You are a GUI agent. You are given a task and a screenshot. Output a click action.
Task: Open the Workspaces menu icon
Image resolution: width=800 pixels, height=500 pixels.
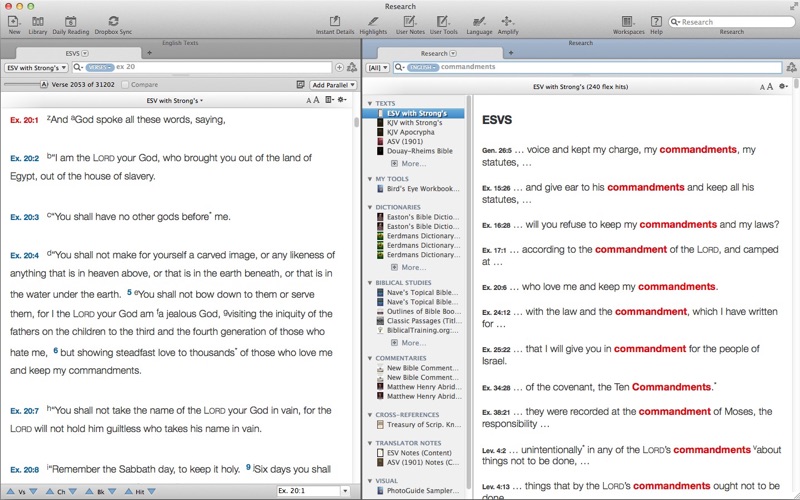(628, 21)
